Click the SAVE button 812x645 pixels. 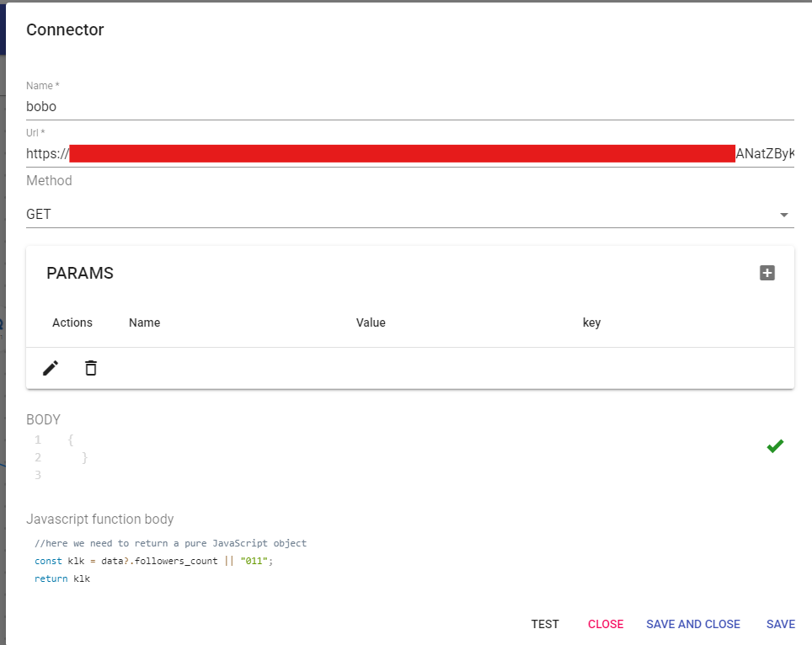[780, 624]
